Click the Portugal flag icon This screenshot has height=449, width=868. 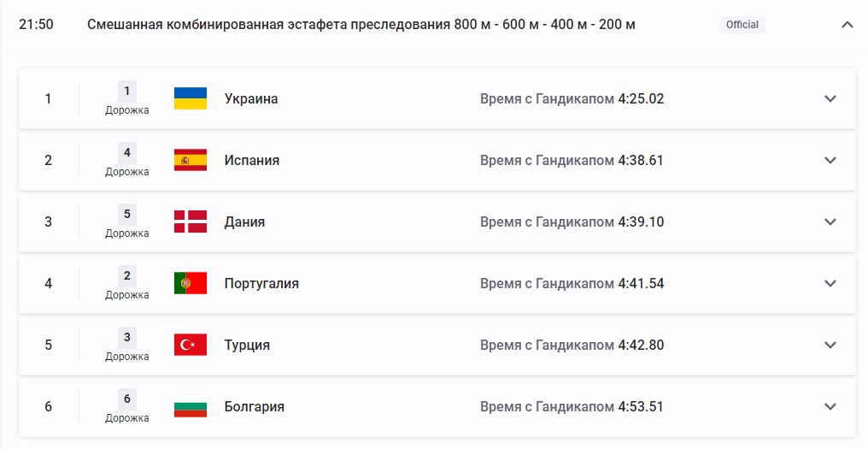191,283
